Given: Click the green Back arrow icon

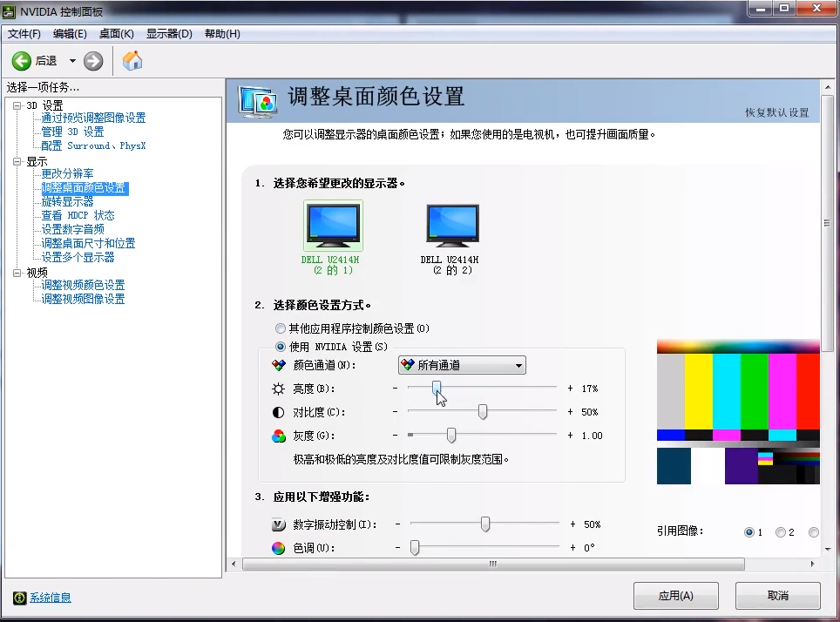Looking at the screenshot, I should (22, 61).
